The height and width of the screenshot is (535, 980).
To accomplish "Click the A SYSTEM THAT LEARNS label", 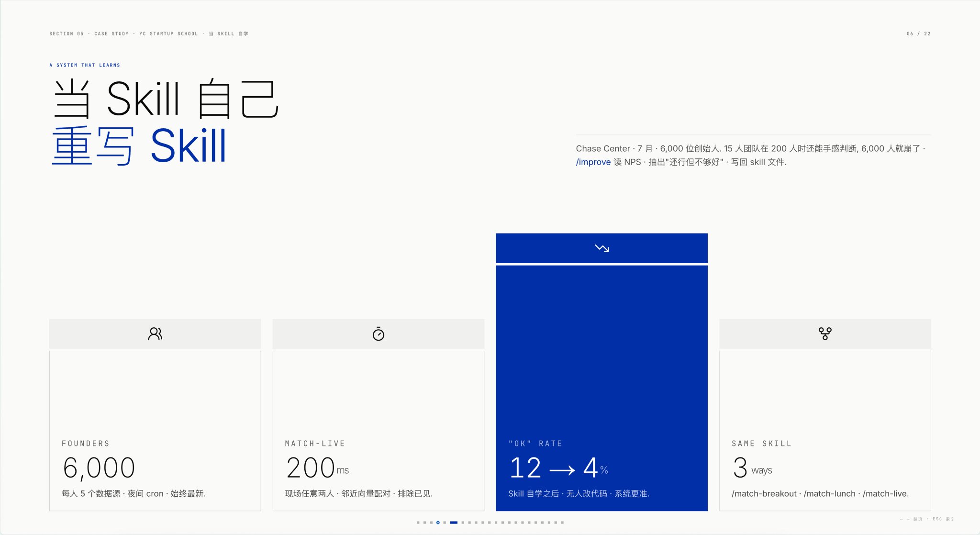I will [x=85, y=65].
